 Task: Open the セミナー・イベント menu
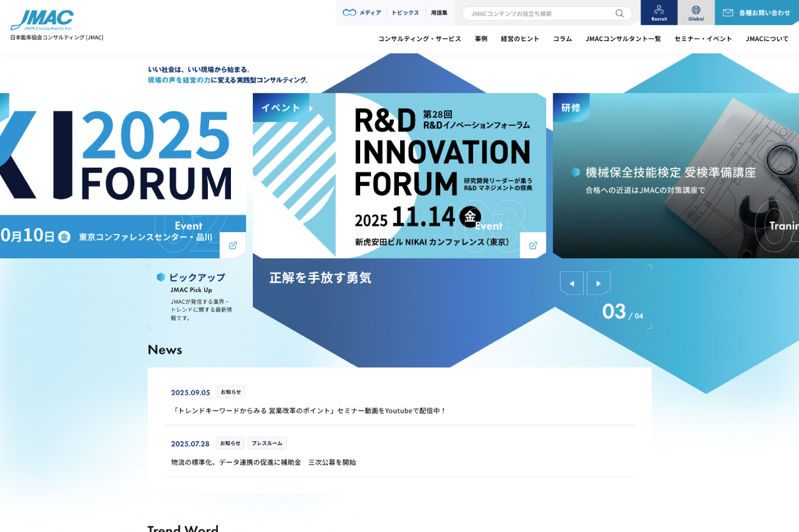(703, 39)
